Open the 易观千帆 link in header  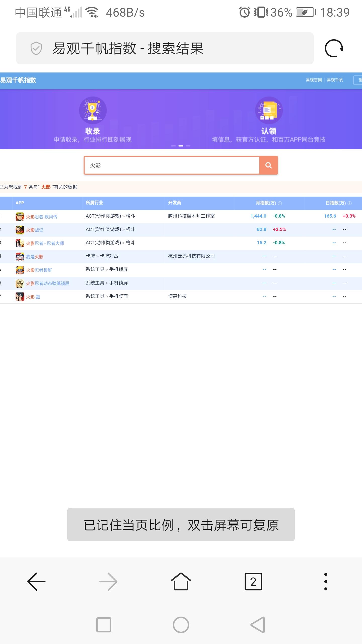pos(335,80)
